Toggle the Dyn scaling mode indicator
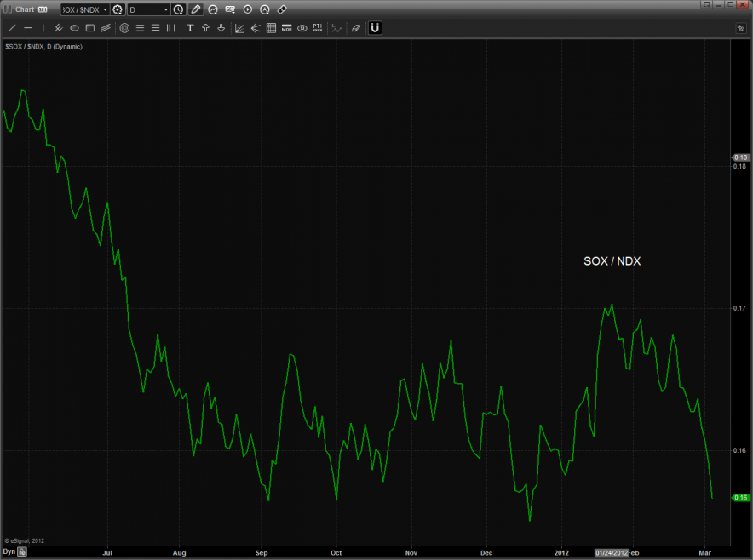The height and width of the screenshot is (560, 753). [x=9, y=551]
